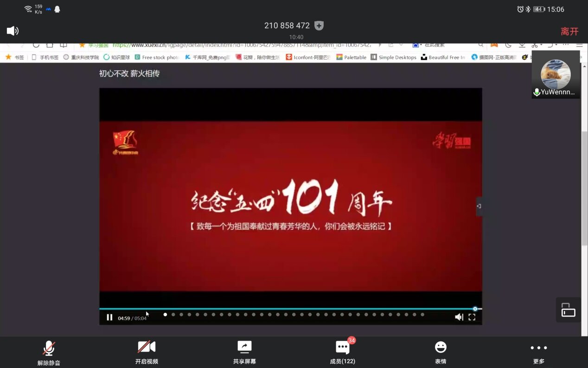Click the 04:59 / 05:04 time display
588x368 pixels.
click(132, 318)
